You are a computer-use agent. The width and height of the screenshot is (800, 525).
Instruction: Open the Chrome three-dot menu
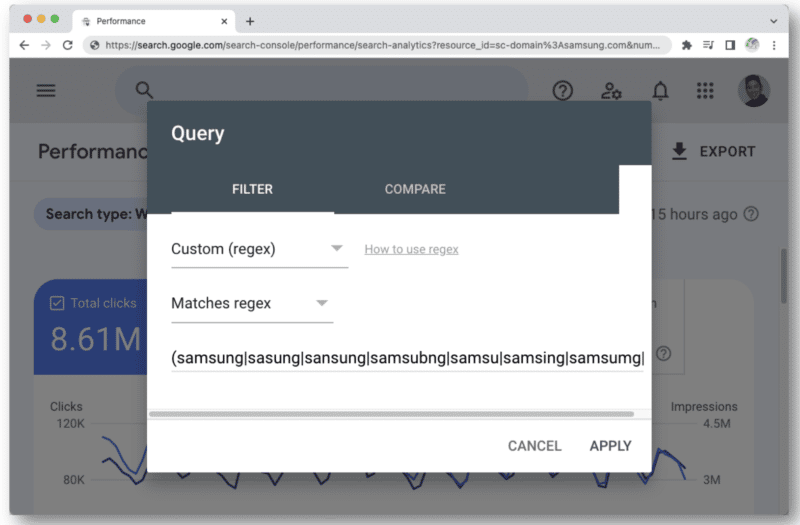point(774,45)
